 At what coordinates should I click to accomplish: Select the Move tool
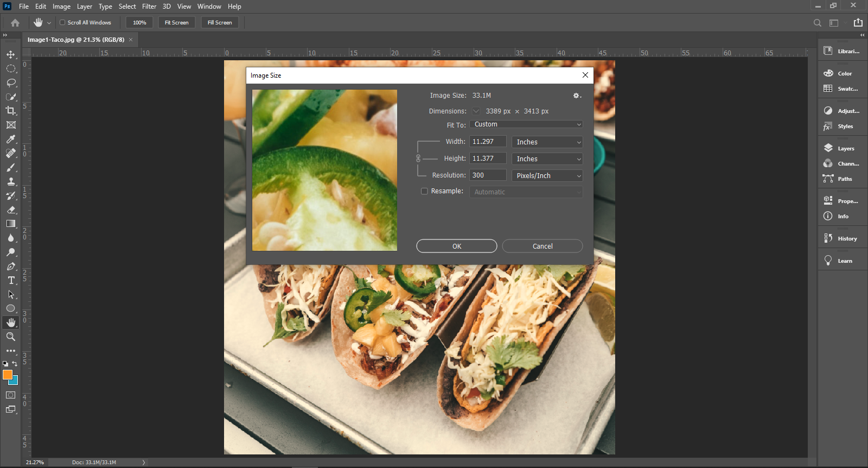11,54
